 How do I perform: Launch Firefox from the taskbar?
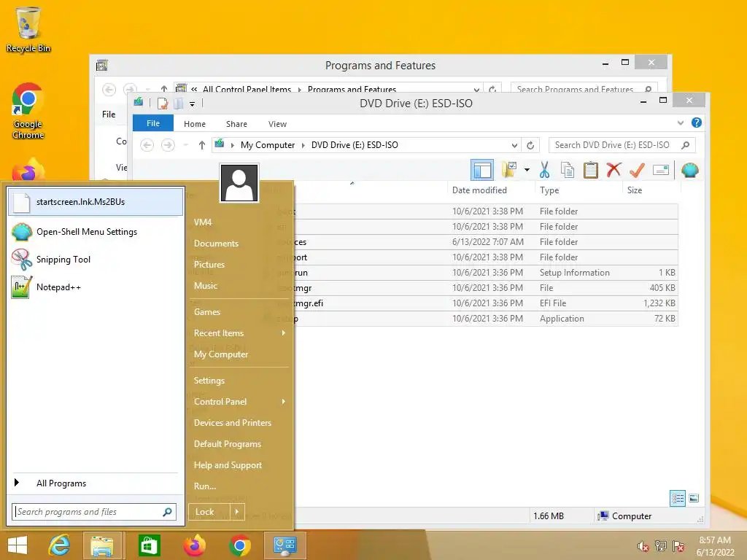pos(194,545)
